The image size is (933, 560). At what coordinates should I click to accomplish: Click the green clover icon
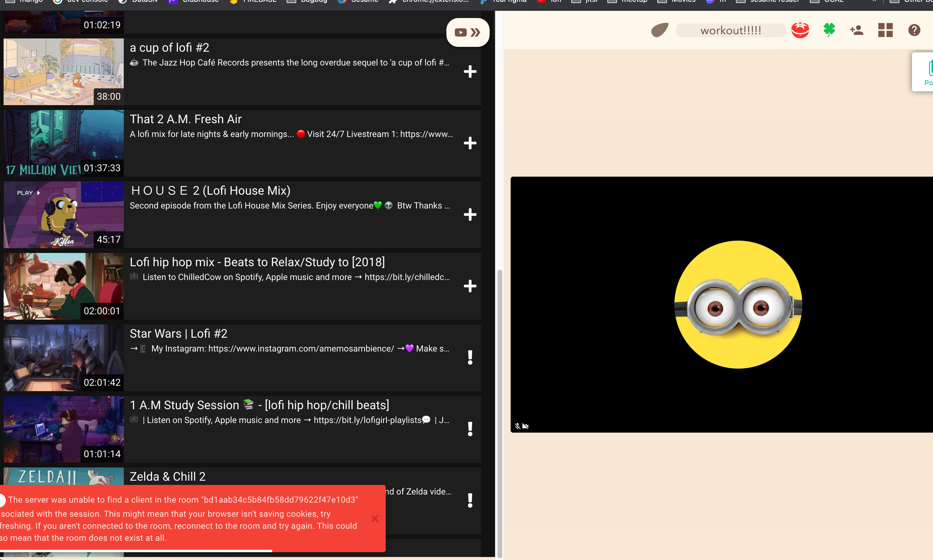[x=829, y=30]
